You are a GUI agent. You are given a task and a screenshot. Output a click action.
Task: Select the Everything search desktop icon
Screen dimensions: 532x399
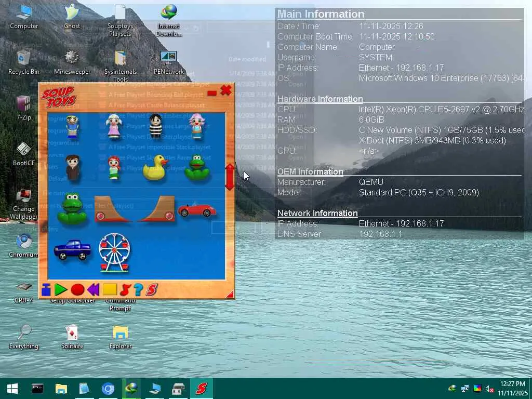coord(24,337)
